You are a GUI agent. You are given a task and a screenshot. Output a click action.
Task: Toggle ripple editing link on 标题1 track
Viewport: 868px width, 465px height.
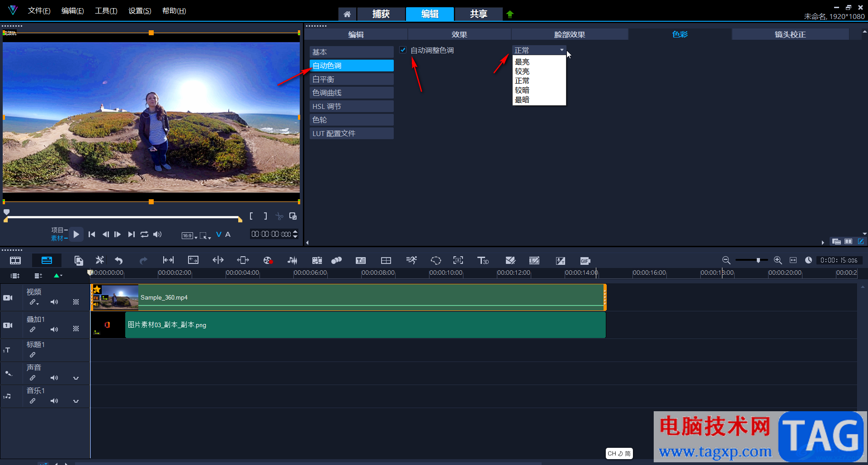coord(33,355)
